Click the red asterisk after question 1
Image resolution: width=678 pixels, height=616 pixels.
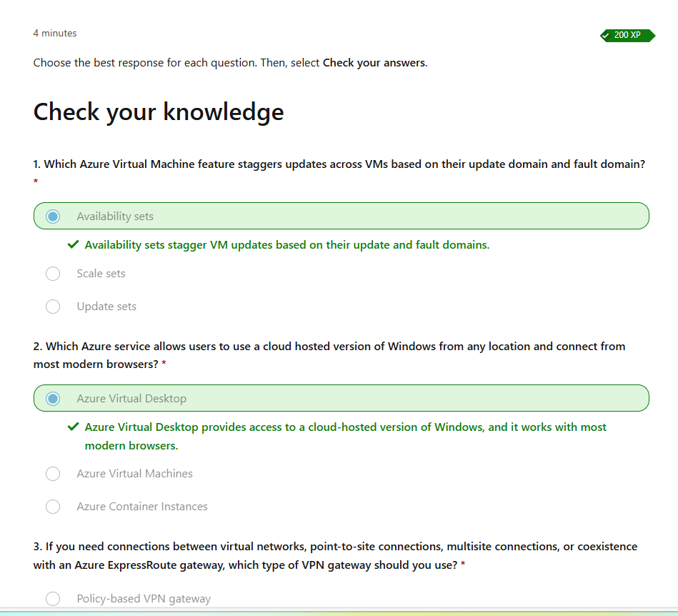tap(35, 182)
